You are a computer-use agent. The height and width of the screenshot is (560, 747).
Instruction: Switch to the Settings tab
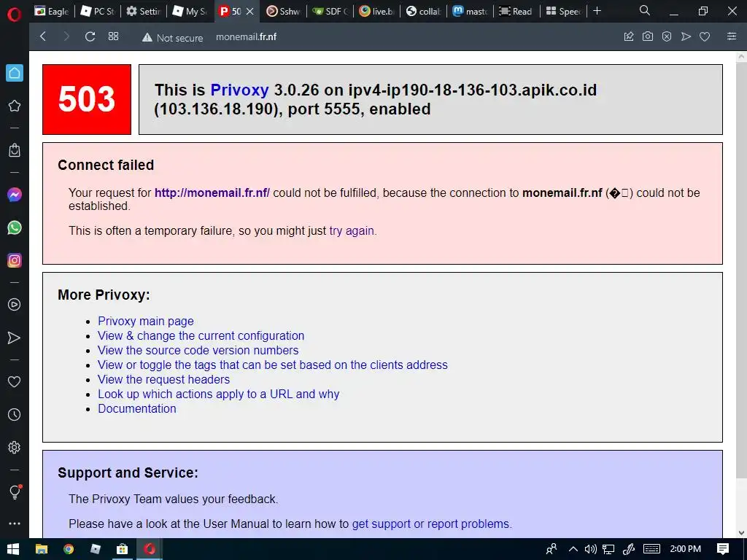pos(144,11)
